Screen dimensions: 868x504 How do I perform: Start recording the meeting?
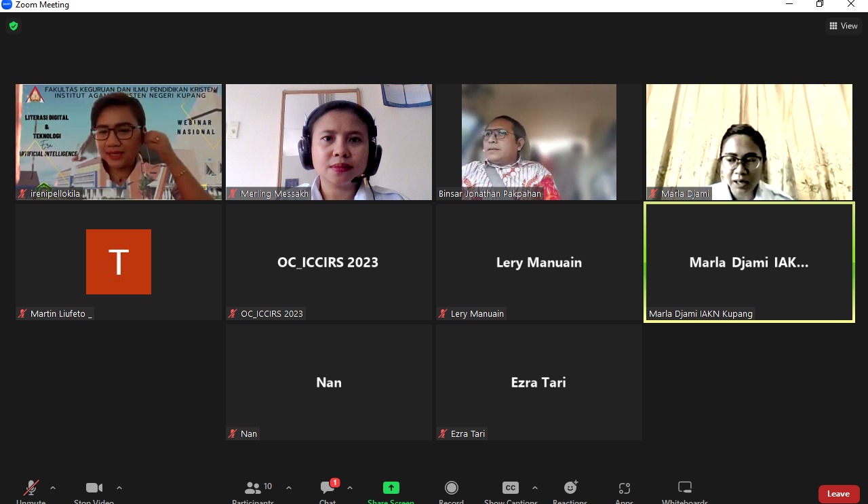451,490
